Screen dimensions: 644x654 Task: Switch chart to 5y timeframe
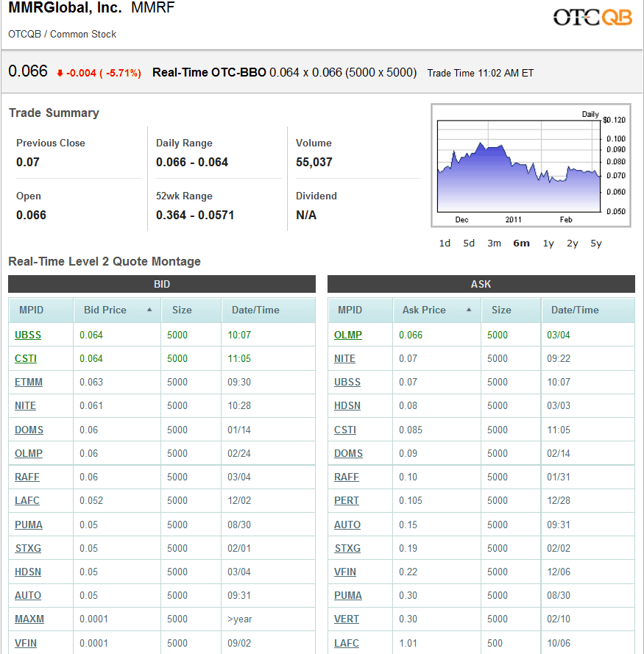point(596,243)
